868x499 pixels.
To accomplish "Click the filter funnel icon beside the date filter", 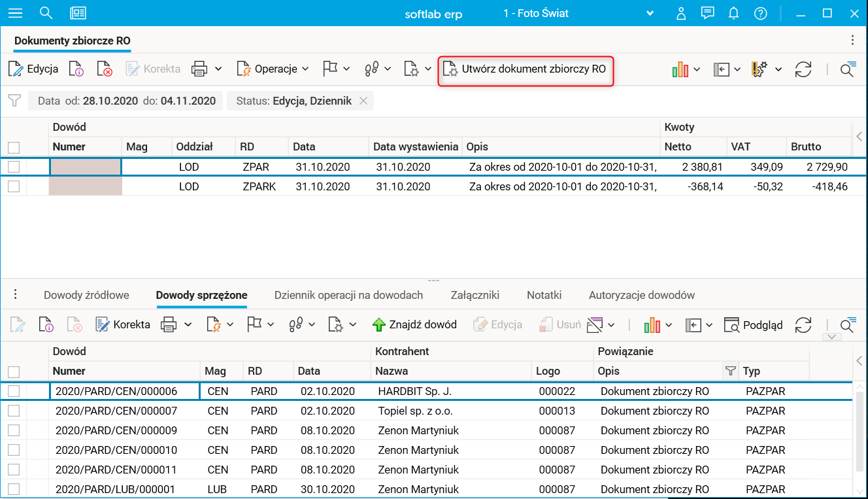I will point(14,101).
